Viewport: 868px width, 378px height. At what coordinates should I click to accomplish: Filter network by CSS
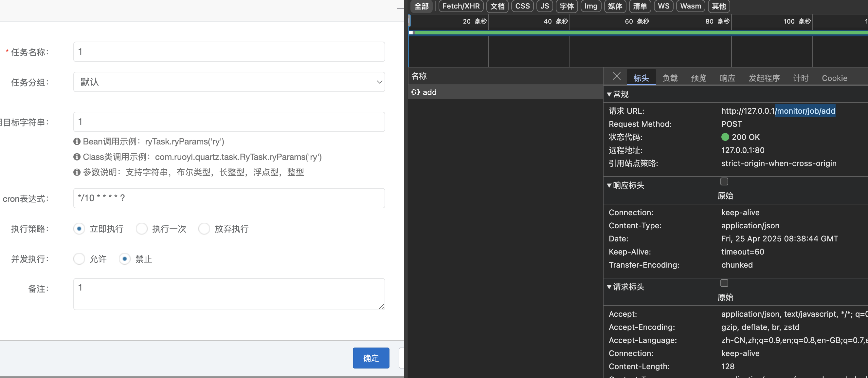522,6
